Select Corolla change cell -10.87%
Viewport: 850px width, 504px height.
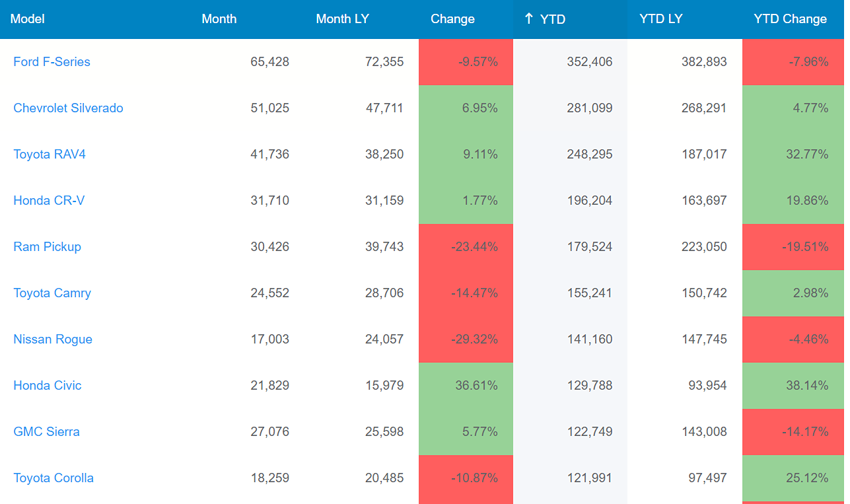466,478
